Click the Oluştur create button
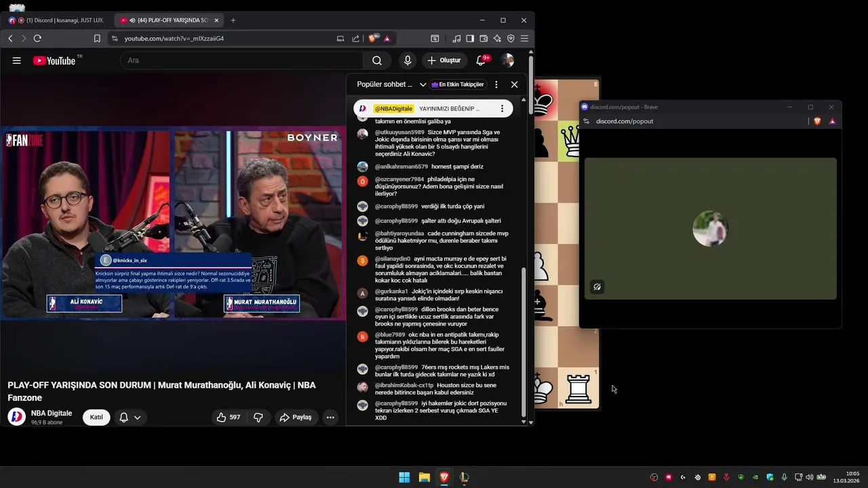Viewport: 868px width, 488px height. pos(444,60)
